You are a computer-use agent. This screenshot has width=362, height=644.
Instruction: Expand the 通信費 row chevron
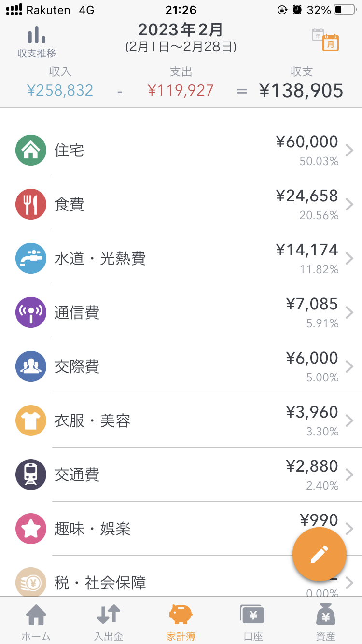point(349,313)
